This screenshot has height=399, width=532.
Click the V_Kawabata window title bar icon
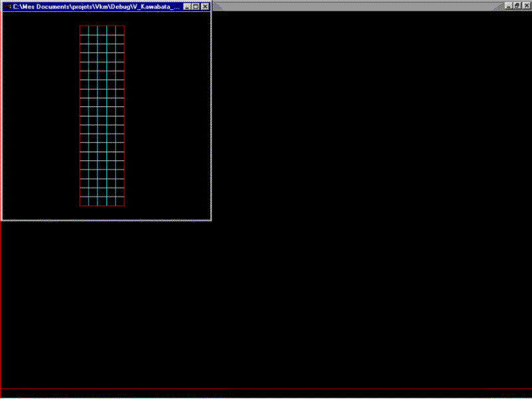click(x=7, y=7)
